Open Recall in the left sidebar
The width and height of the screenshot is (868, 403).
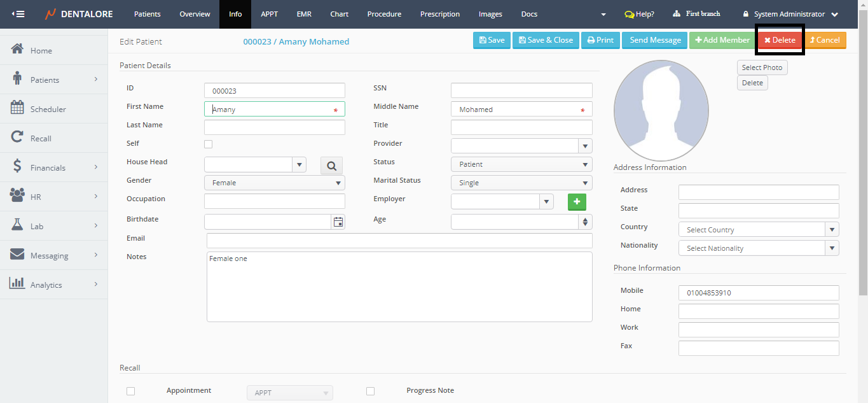(41, 138)
